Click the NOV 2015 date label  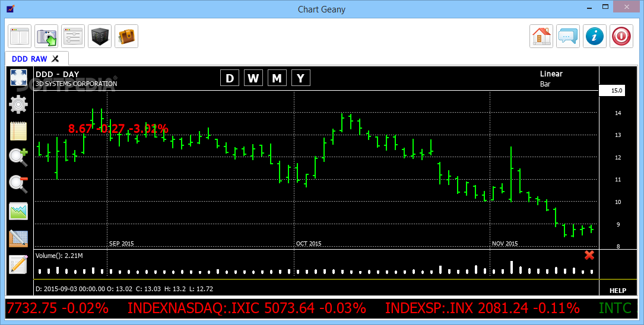[x=505, y=243]
